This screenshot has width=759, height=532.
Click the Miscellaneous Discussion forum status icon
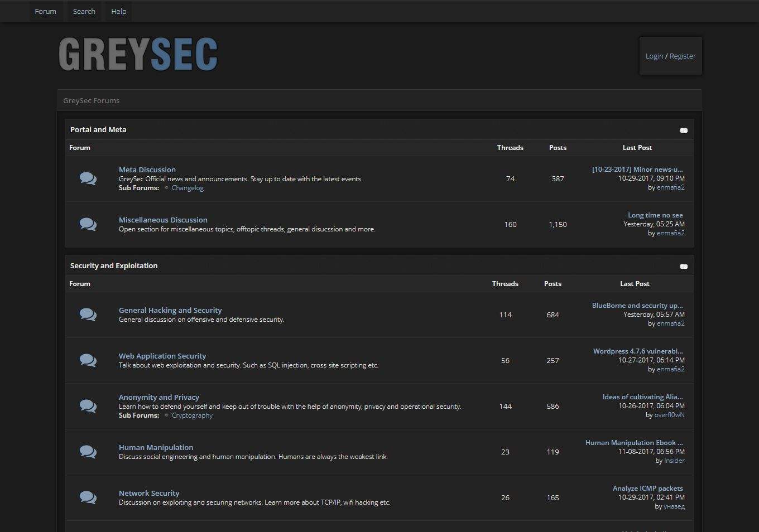(x=88, y=224)
